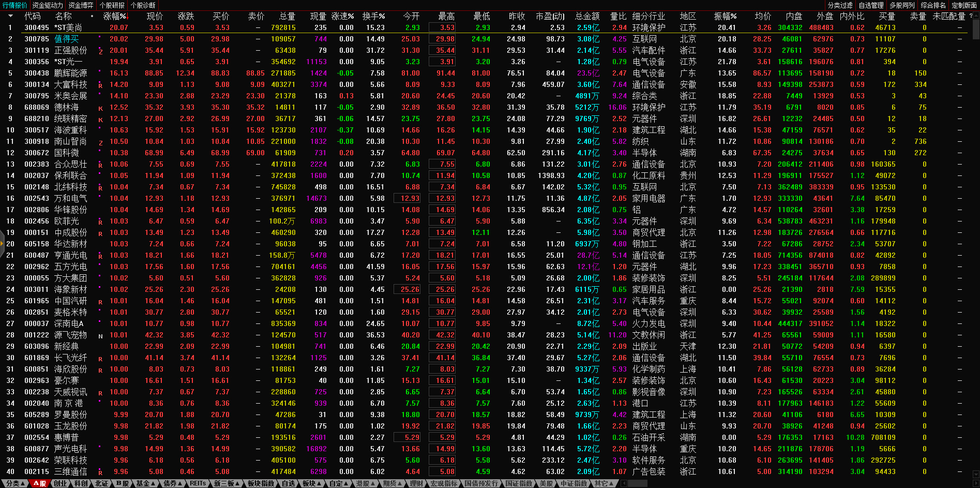Click the dot icon column header after 名称
Image resolution: width=980 pixels, height=488 pixels.
coord(93,17)
